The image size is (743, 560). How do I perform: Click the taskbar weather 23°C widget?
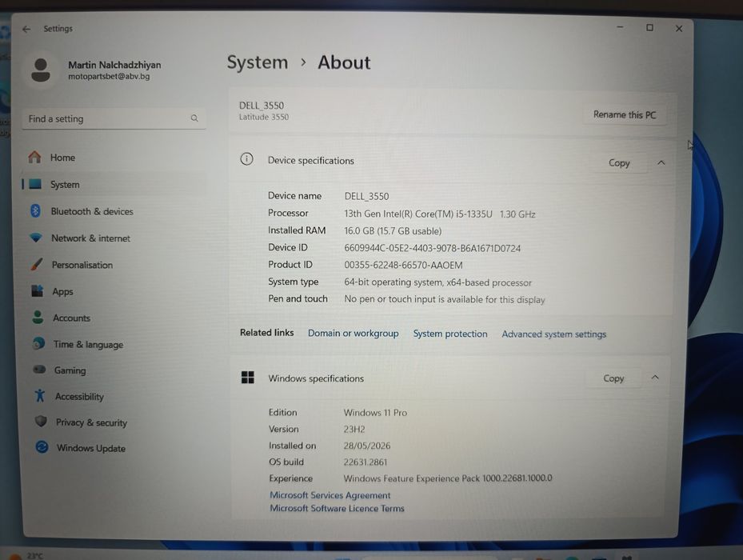[x=26, y=555]
